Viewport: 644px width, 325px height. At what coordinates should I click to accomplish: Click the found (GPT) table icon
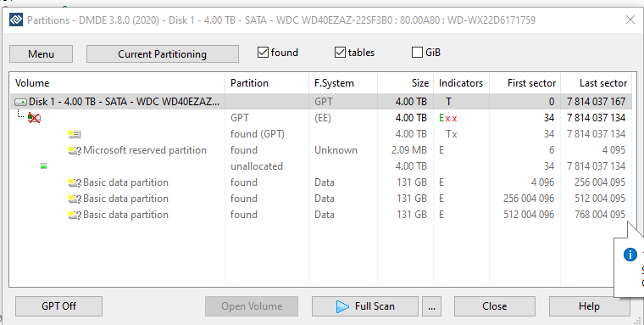(75, 134)
